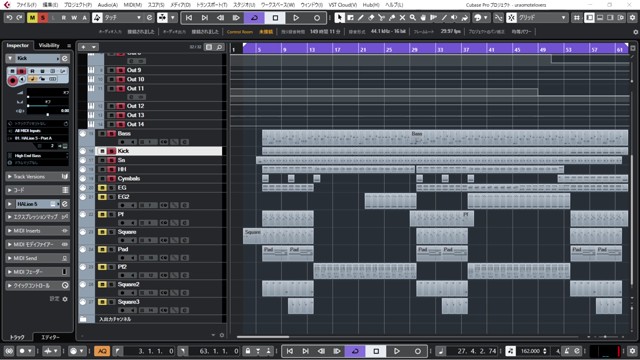Click the Grid quantize hash icon
Screen dimensions: 640x360
click(x=577, y=18)
